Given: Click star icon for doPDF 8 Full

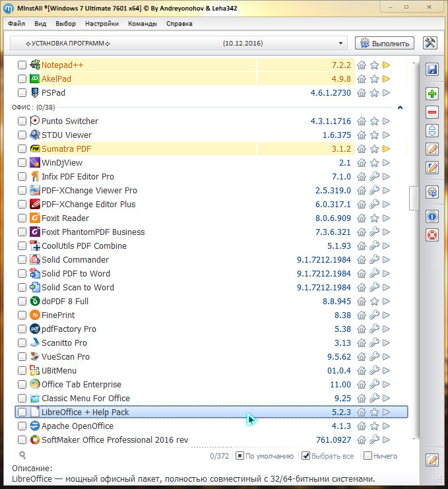Looking at the screenshot, I should coord(374,302).
